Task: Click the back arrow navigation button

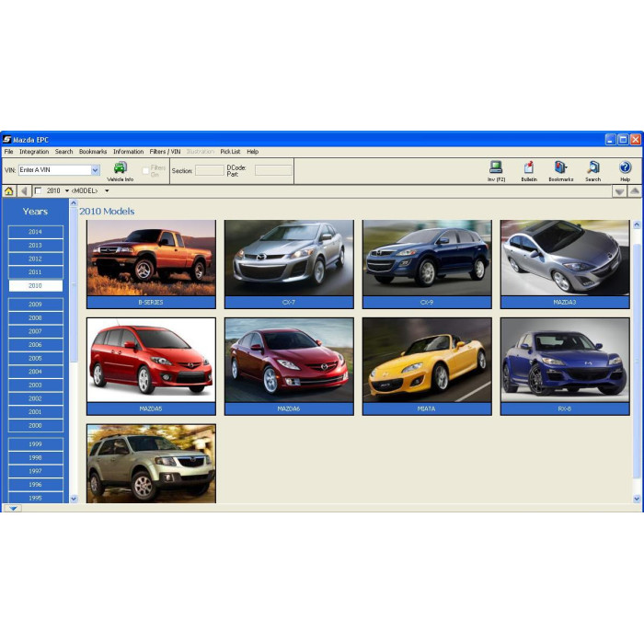Action: tap(24, 191)
